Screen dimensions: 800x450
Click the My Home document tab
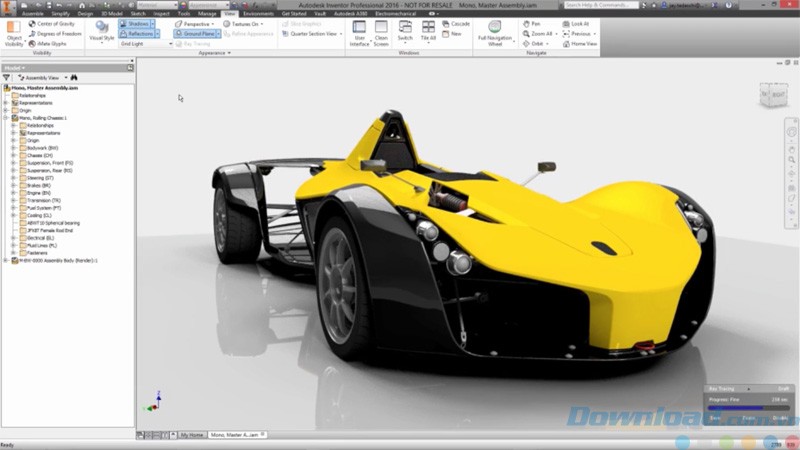click(191, 435)
